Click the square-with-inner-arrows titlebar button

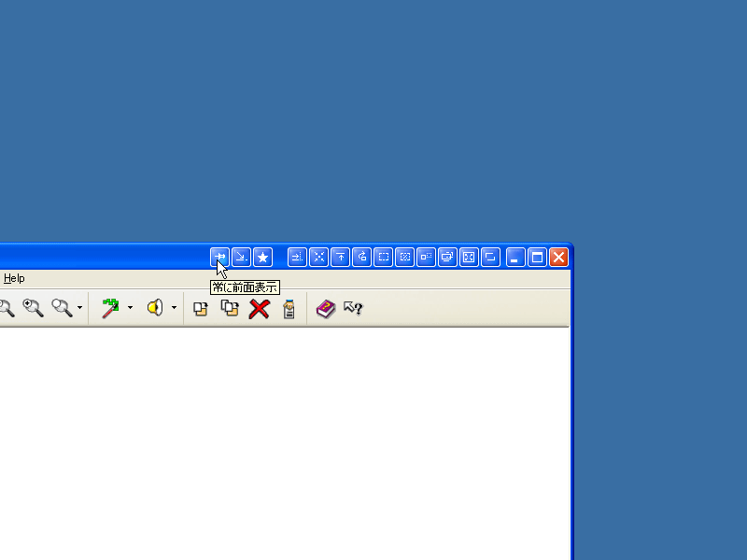tap(469, 258)
